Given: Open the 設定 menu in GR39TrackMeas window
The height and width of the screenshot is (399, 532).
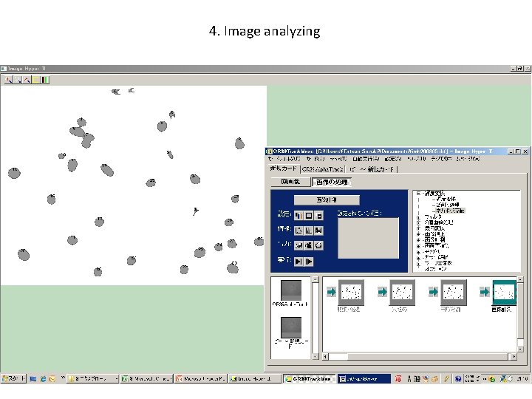Looking at the screenshot, I should coord(393,159).
